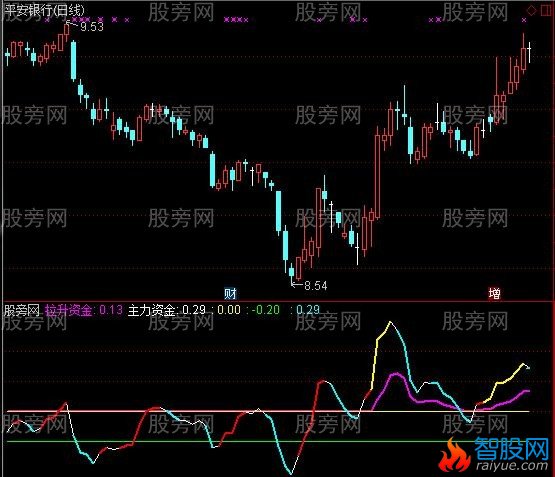555x477 pixels.
Task: Click the candlestick at the 8.54 low
Action: [x=292, y=271]
